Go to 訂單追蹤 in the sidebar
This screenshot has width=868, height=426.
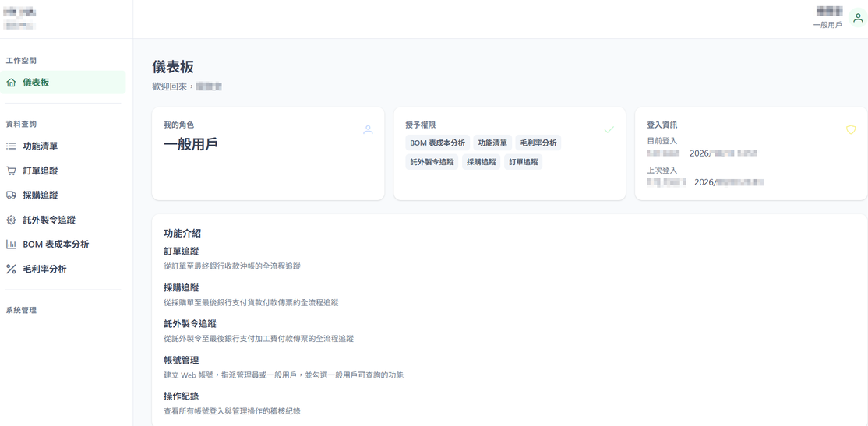coord(63,171)
